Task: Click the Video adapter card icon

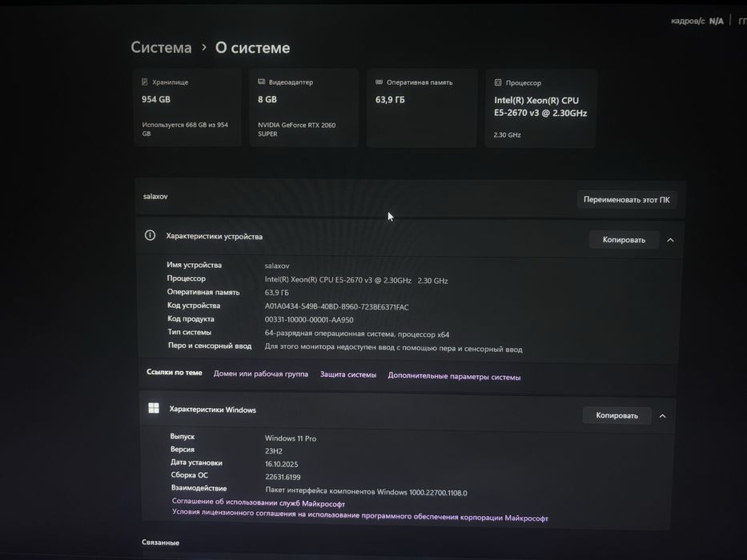Action: [261, 82]
